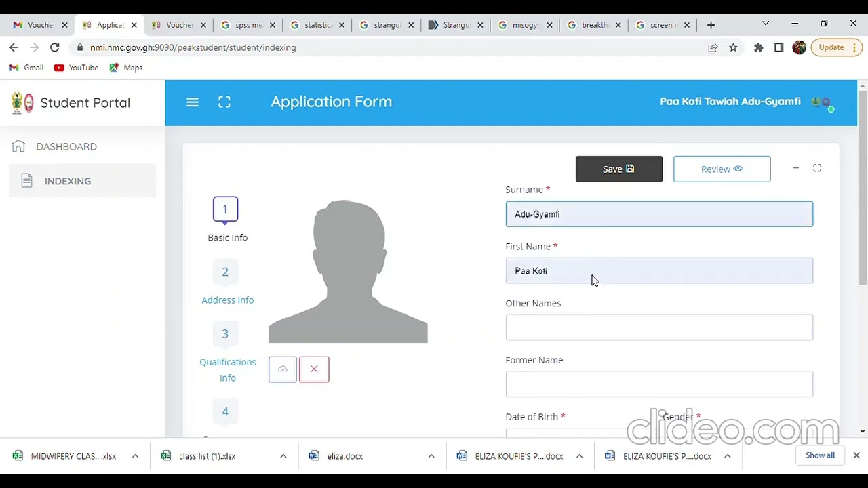The image size is (868, 488).
Task: Open YouTube bookmark
Action: 76,68
